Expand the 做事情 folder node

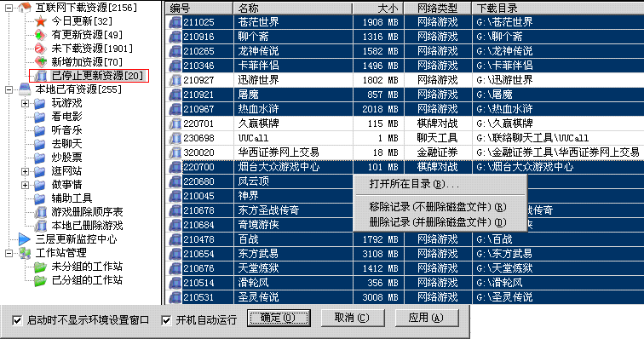click(25, 185)
